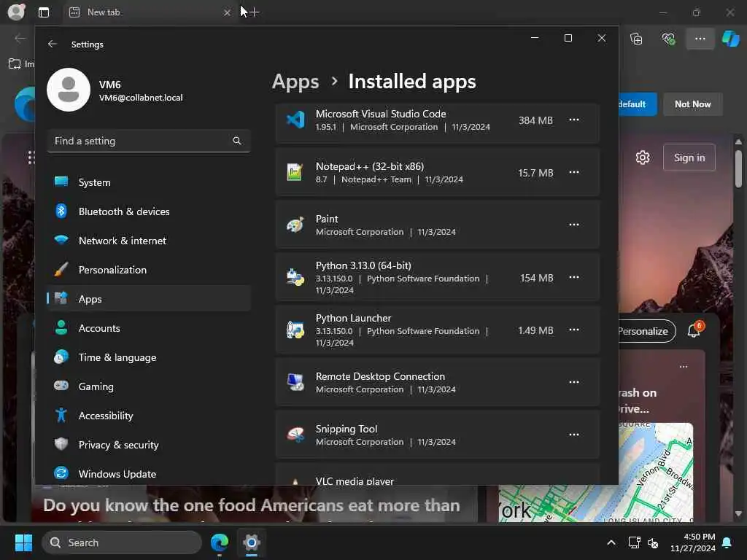This screenshot has height=560, width=747.
Task: Click Personalize button on Edge feed
Action: tap(647, 331)
